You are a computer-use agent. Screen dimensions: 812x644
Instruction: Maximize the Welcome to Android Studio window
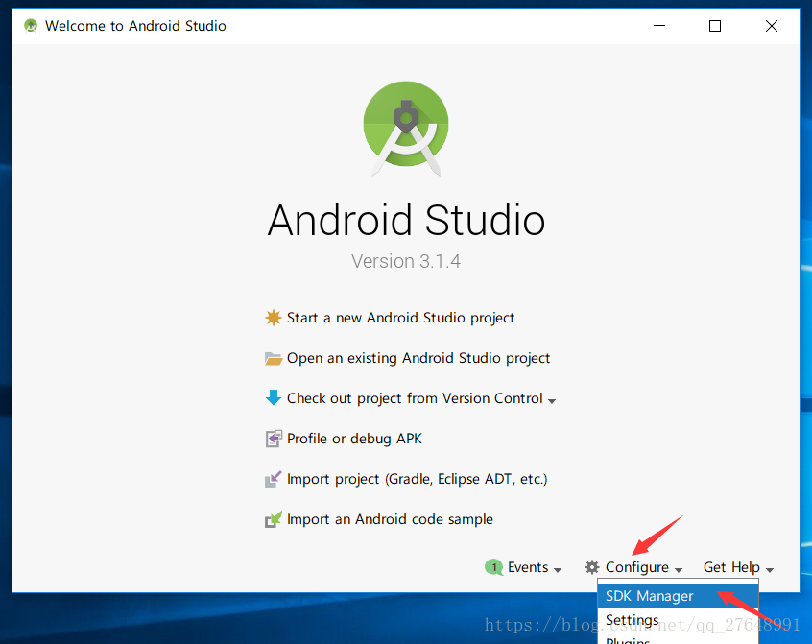tap(715, 25)
